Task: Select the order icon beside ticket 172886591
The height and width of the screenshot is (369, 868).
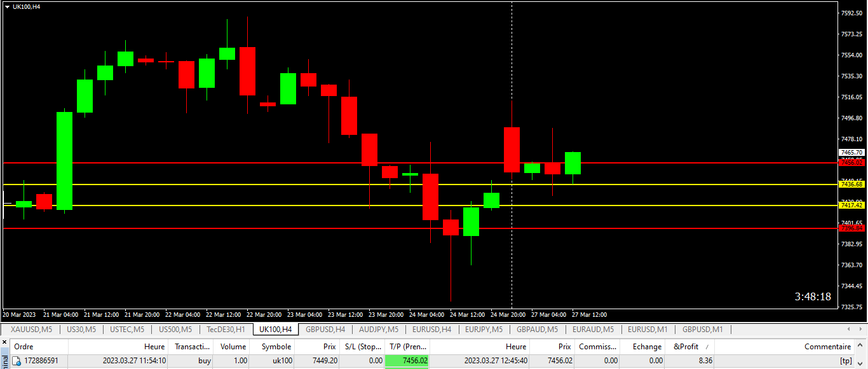Action: coord(17,361)
